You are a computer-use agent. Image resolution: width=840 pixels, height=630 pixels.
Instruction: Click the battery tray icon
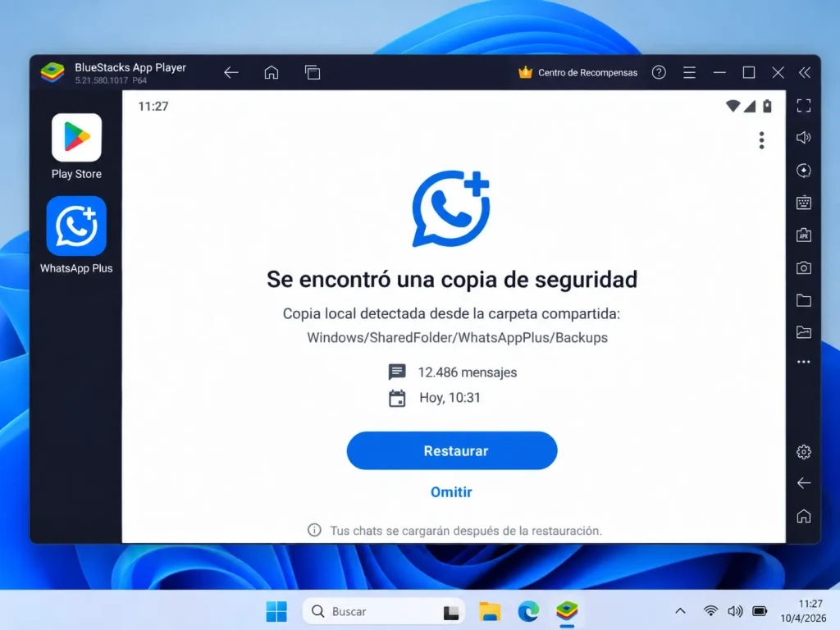[760, 610]
